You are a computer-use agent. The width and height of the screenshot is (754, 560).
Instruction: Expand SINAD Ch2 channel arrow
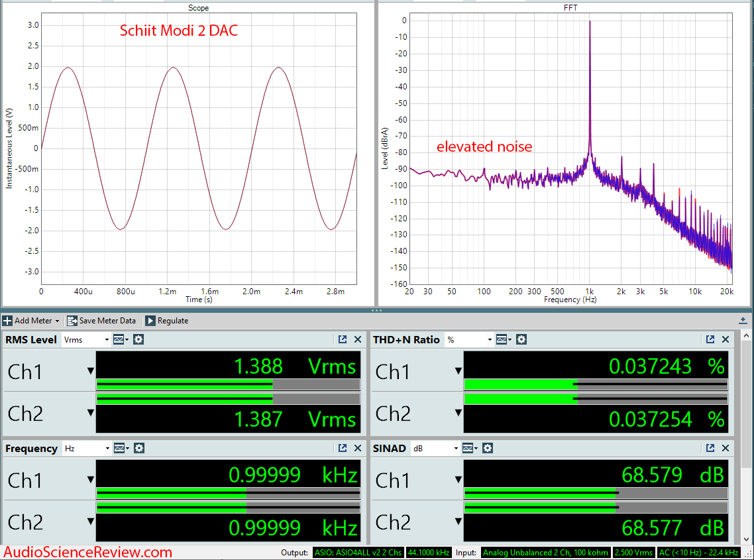pyautogui.click(x=458, y=522)
